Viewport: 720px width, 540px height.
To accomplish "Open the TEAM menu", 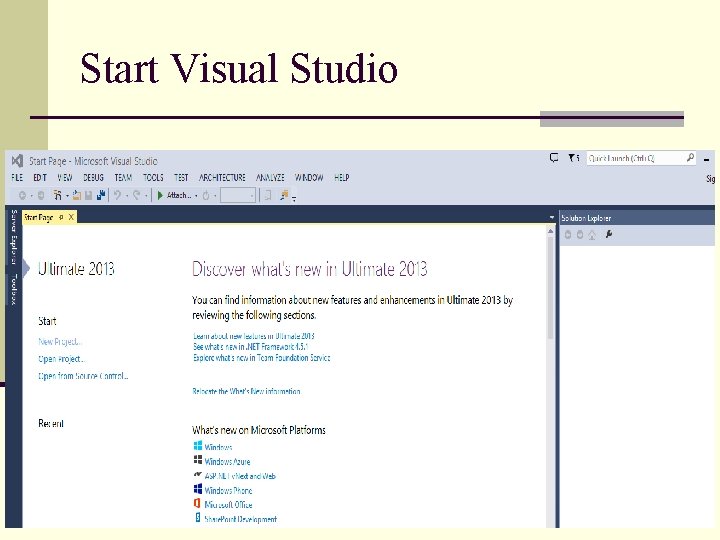I will pos(123,178).
